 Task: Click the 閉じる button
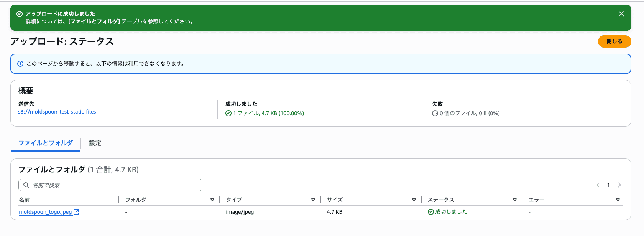click(x=614, y=41)
